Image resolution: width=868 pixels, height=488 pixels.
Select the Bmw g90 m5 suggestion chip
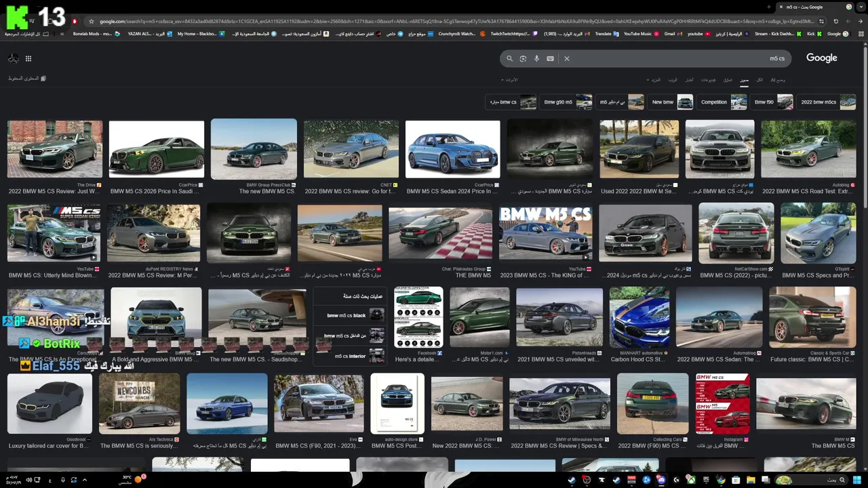(567, 102)
